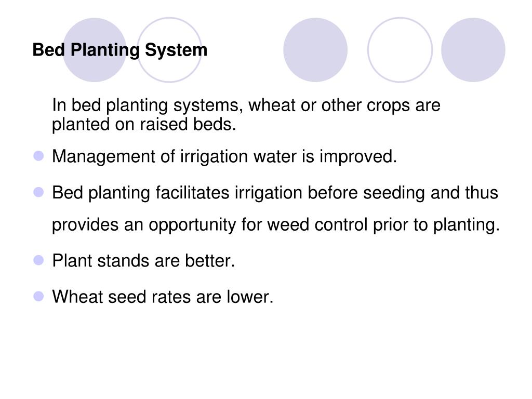Viewport: 532px width, 399px height.
Task: Click the 'Bed Planting System' slide title
Action: point(120,50)
